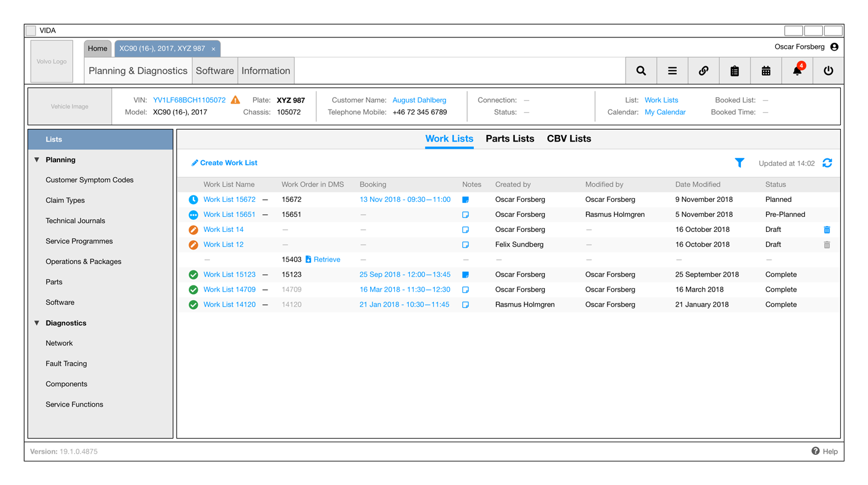Open Components in sidebar
Image resolution: width=868 pixels, height=485 pixels.
pyautogui.click(x=66, y=384)
